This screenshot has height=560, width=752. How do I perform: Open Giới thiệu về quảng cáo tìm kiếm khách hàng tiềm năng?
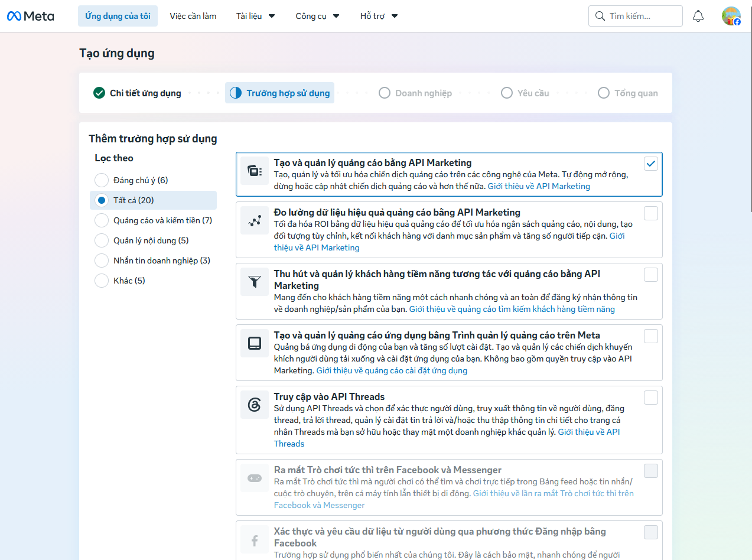coord(512,309)
